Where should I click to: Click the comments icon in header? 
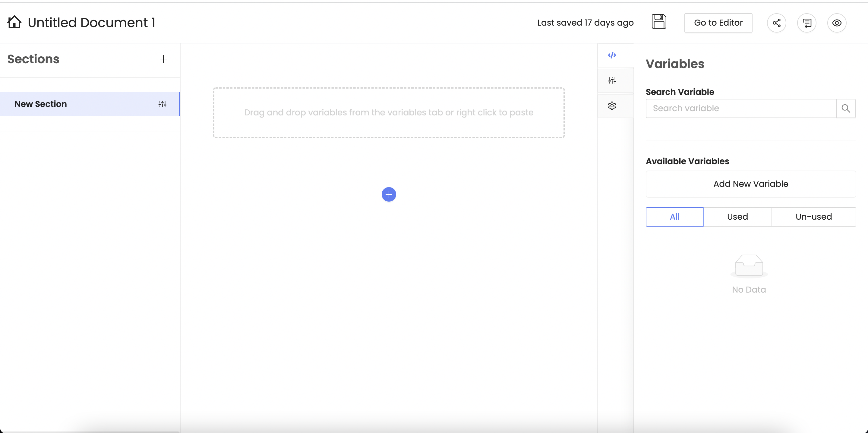[x=806, y=23]
